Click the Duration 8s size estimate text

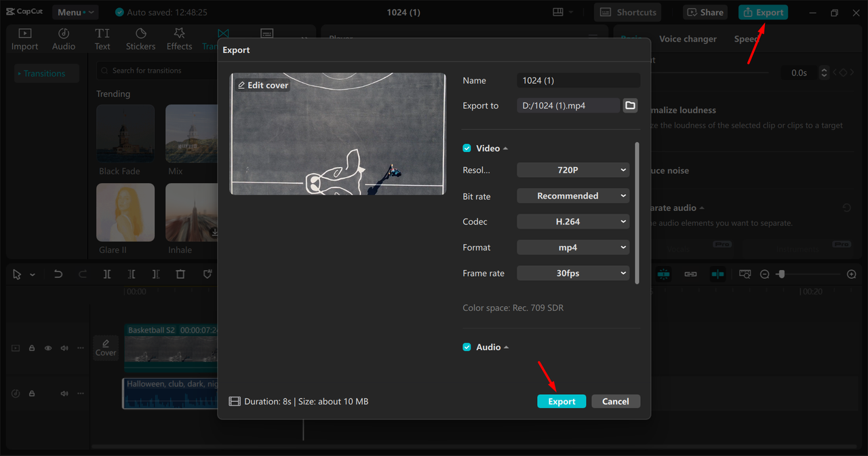tap(306, 401)
